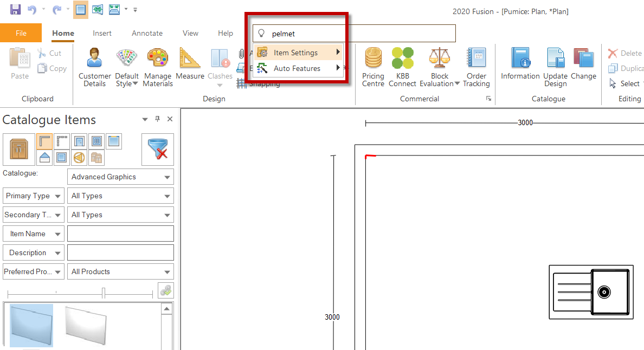Click the Redo arrow in quick access toolbar
This screenshot has height=350, width=644.
pos(57,9)
